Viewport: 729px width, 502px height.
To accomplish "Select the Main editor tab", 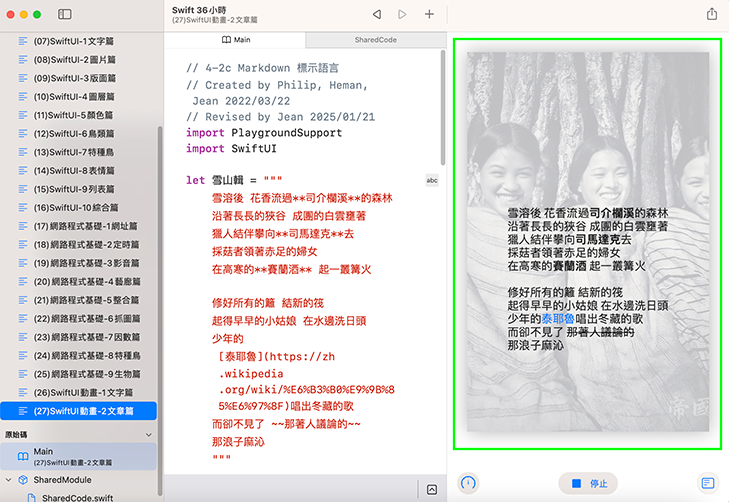I will click(x=236, y=39).
